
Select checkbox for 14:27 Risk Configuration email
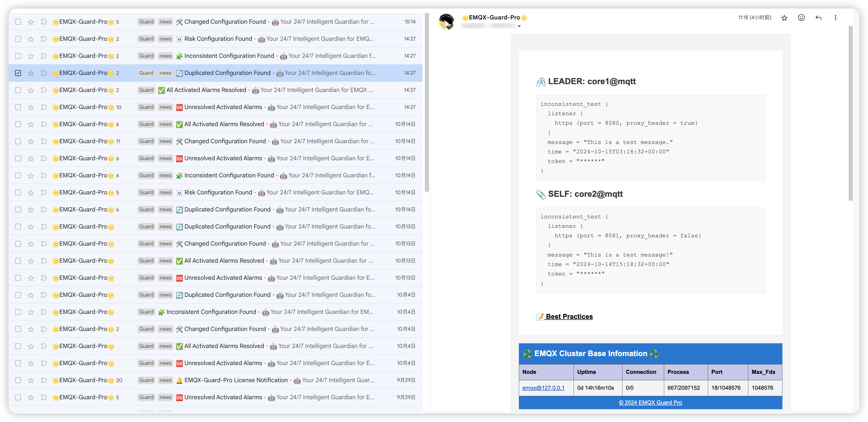pos(18,39)
